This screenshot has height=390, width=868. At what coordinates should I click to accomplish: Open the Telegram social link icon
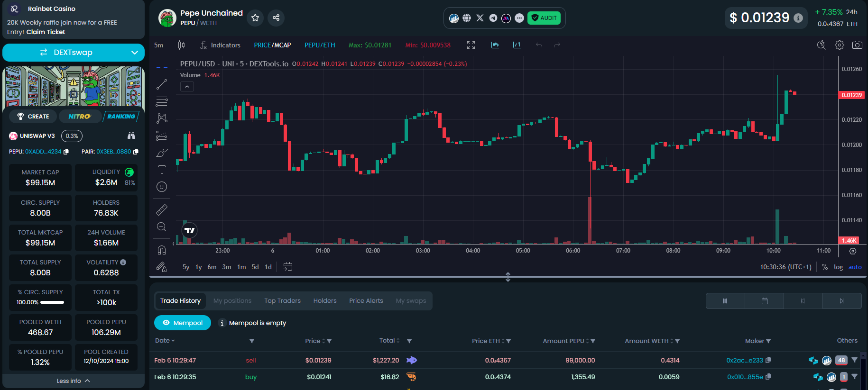click(493, 18)
